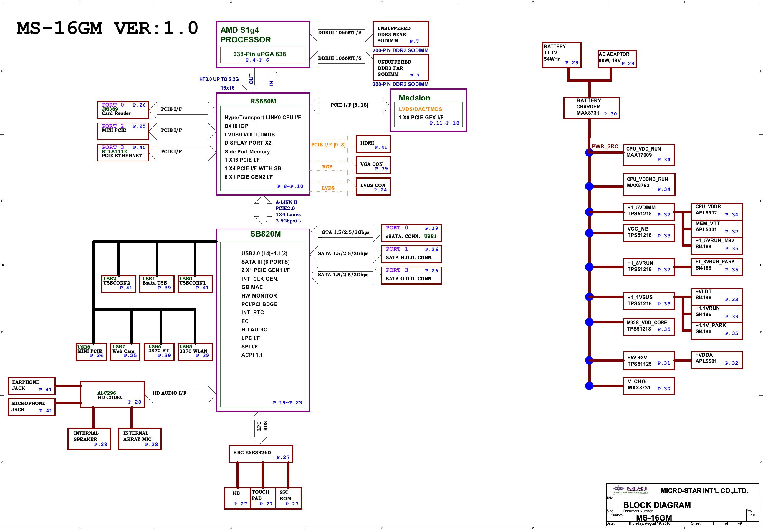Select the +1.1V_PARK SI4186 box
The height and width of the screenshot is (532, 763).
pyautogui.click(x=716, y=331)
